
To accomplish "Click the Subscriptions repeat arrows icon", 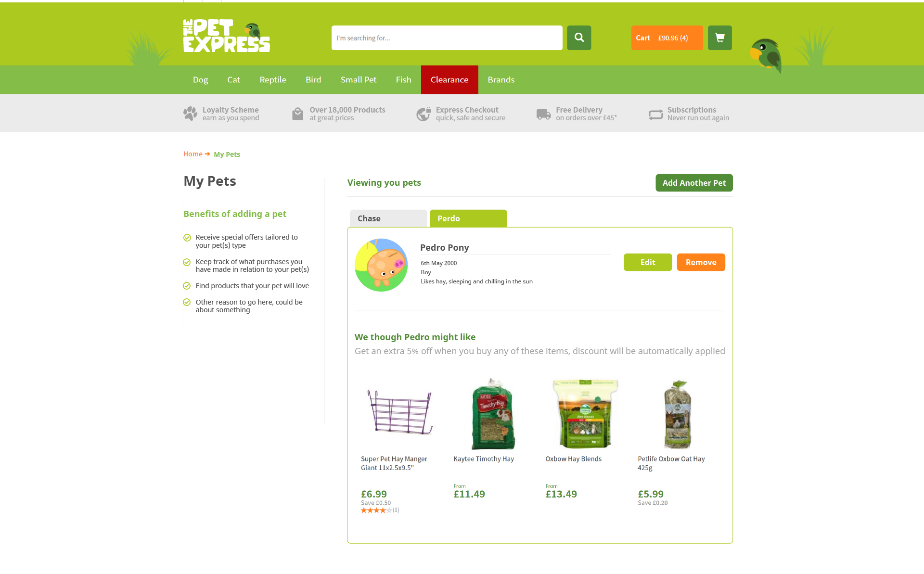I will pos(655,115).
